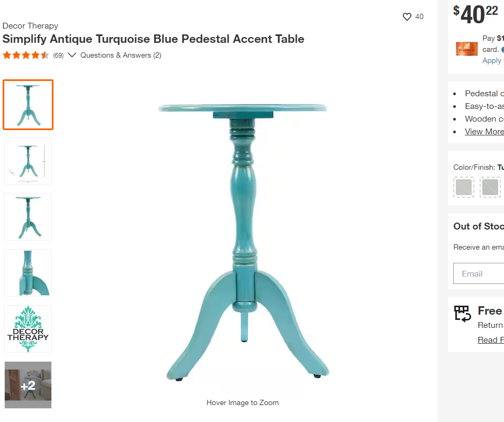The width and height of the screenshot is (504, 422).
Task: Click the orange star rating icons
Action: (x=26, y=55)
